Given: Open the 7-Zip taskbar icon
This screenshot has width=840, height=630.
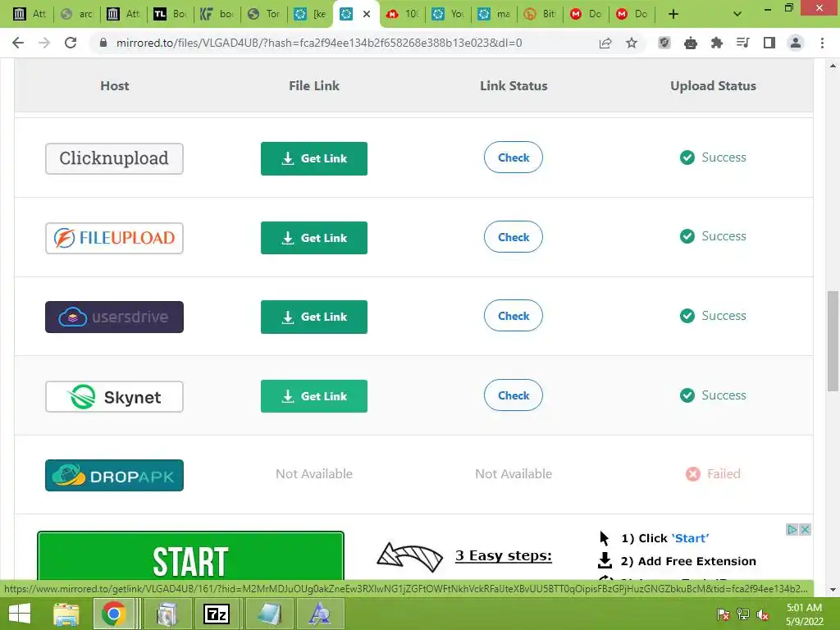Looking at the screenshot, I should (x=217, y=614).
